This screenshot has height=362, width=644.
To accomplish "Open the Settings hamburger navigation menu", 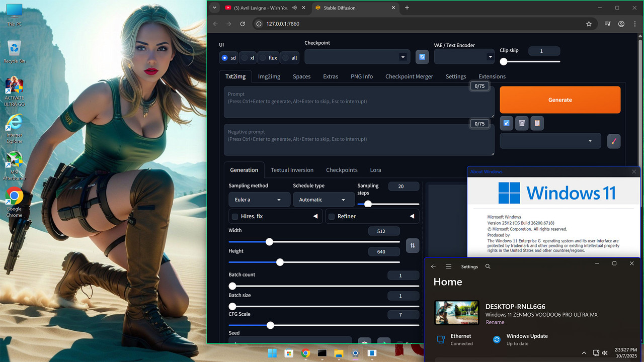I will point(448,266).
